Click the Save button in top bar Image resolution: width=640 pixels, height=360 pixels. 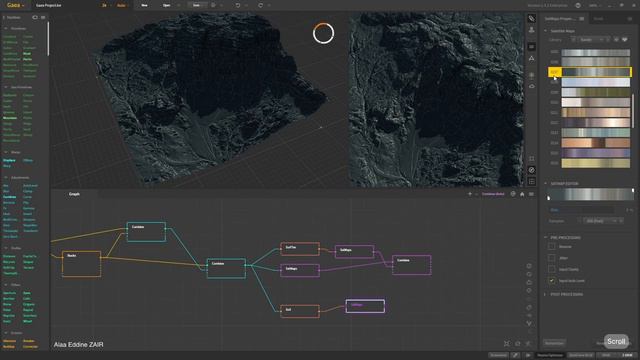[x=196, y=5]
